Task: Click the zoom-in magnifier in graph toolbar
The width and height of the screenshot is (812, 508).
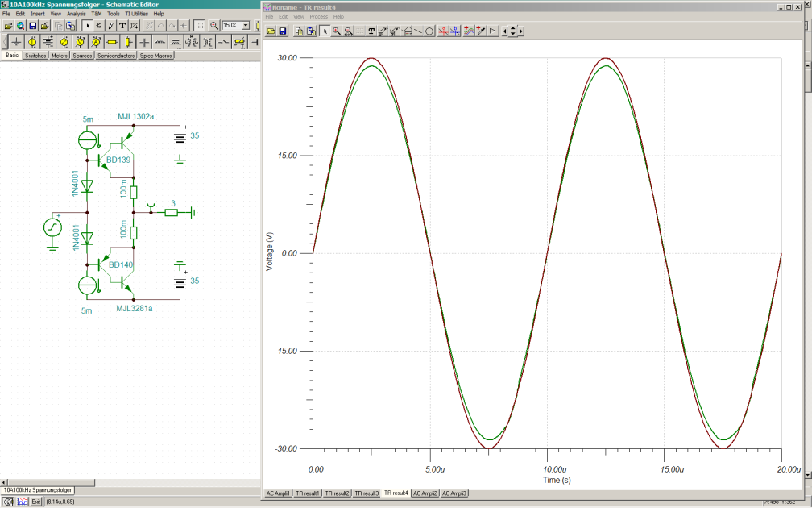Action: coord(337,31)
